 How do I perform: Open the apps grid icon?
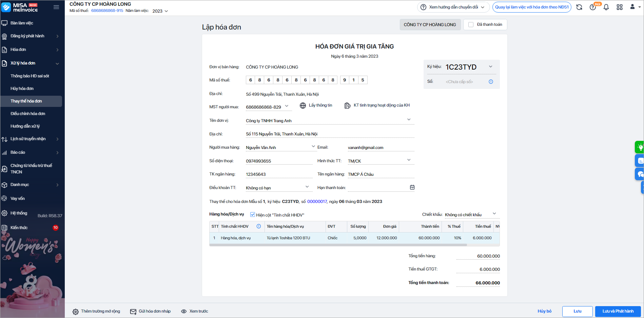(x=620, y=7)
